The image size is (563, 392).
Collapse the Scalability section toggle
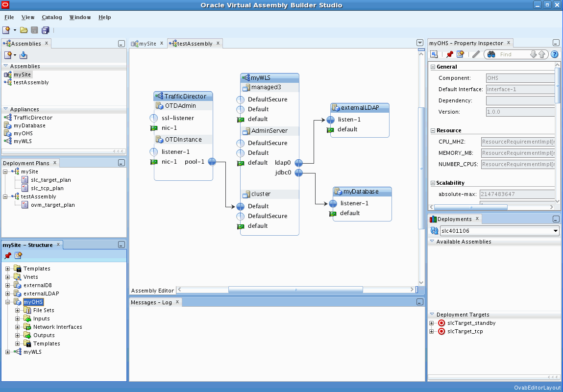433,183
